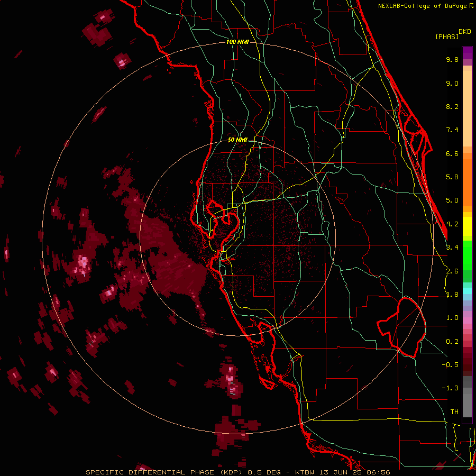Screen dimensions: 476x476
Task: Pick the yellow segment of the color bar
Action: click(x=467, y=226)
